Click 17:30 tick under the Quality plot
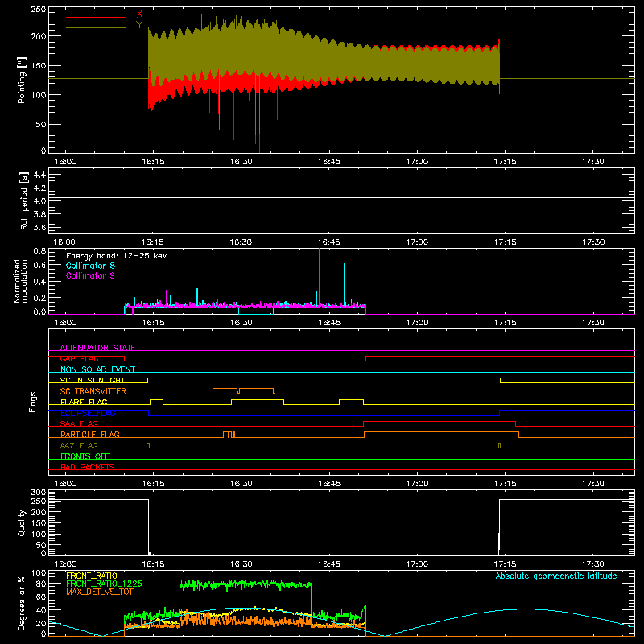 (592, 564)
